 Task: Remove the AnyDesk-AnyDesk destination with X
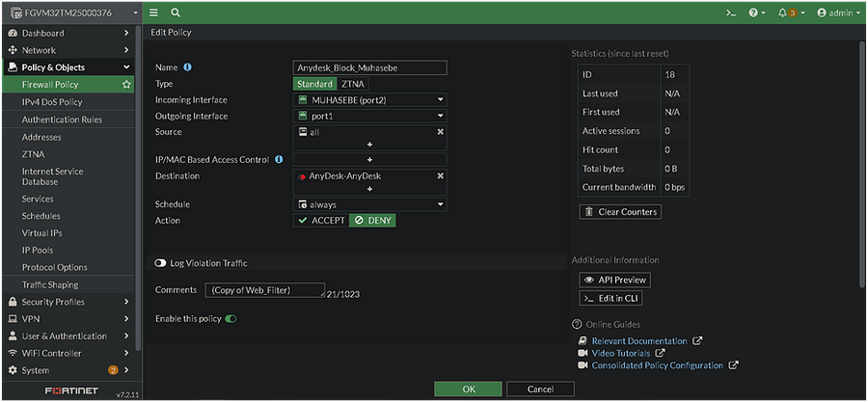tap(440, 175)
